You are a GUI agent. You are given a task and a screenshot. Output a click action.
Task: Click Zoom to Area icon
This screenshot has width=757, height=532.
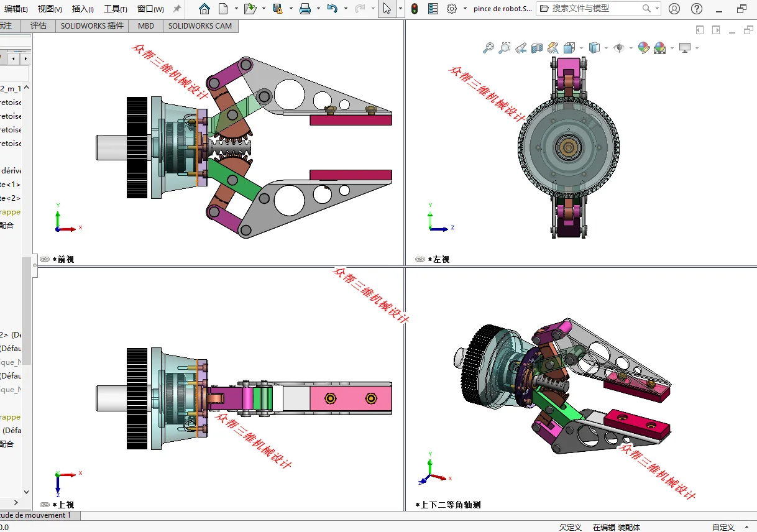coord(505,48)
